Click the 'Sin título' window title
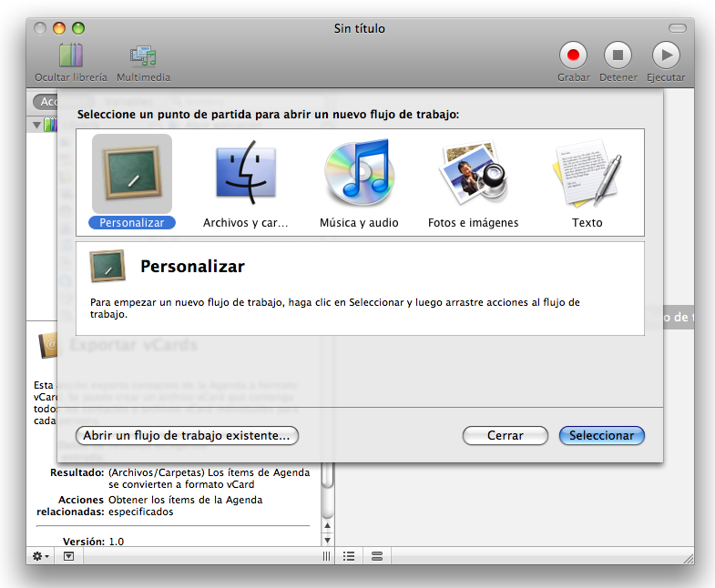 click(x=360, y=28)
